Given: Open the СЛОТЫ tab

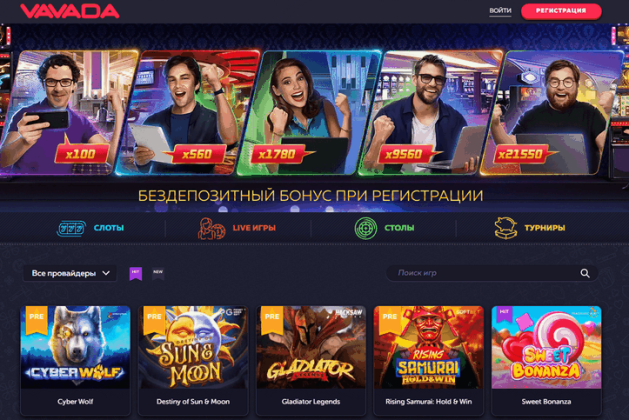Looking at the screenshot, I should (109, 228).
